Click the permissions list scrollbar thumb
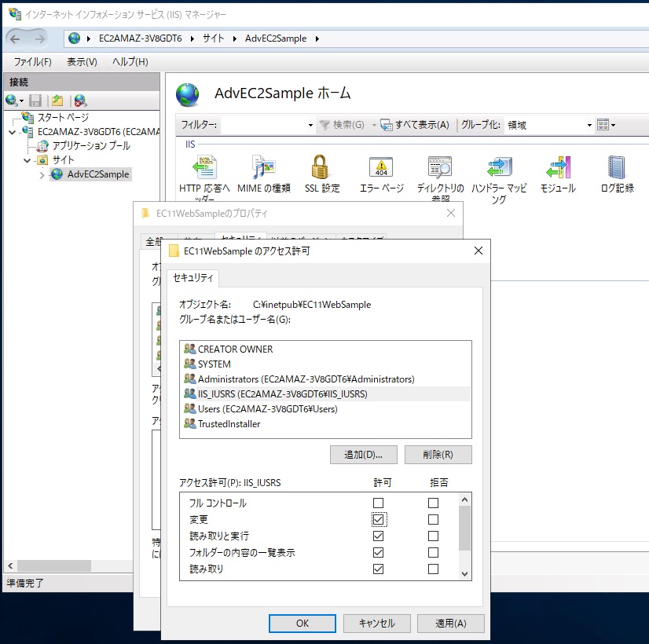Screen dimensions: 649x644 tap(464, 529)
